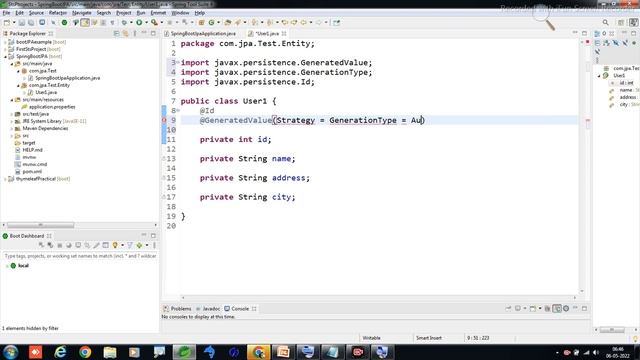Open the Navigate menu

click(82, 13)
